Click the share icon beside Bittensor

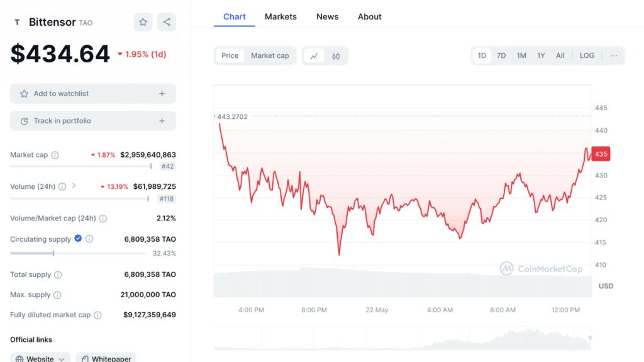[167, 22]
